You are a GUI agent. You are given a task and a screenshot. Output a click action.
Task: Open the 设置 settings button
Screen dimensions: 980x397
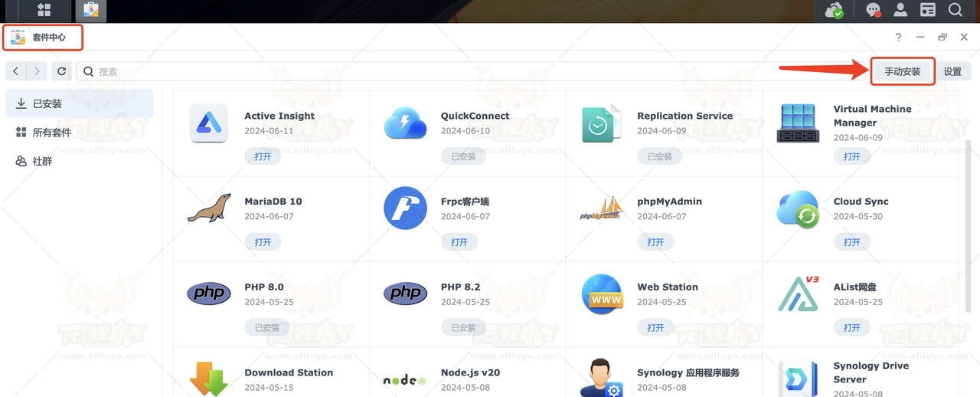coord(952,71)
